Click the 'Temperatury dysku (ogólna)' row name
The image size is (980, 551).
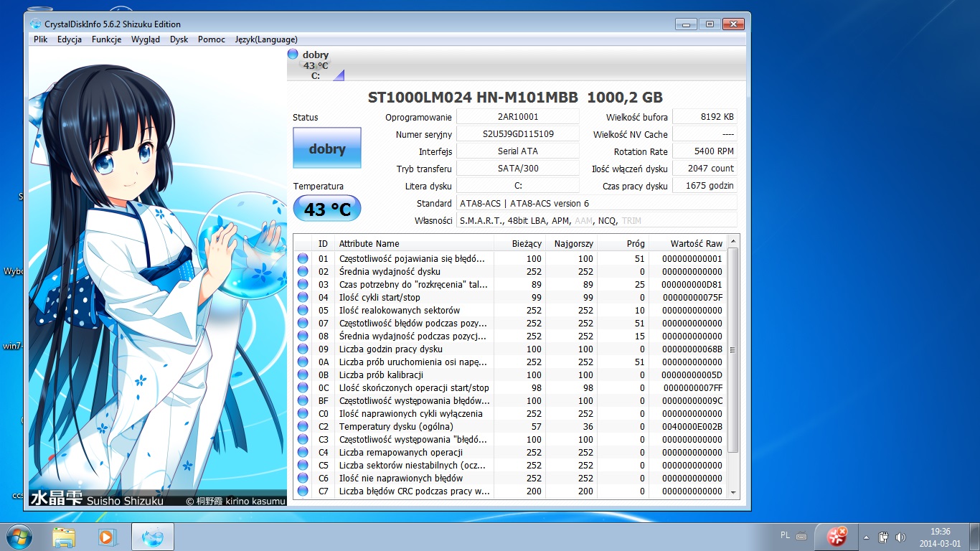click(x=396, y=426)
